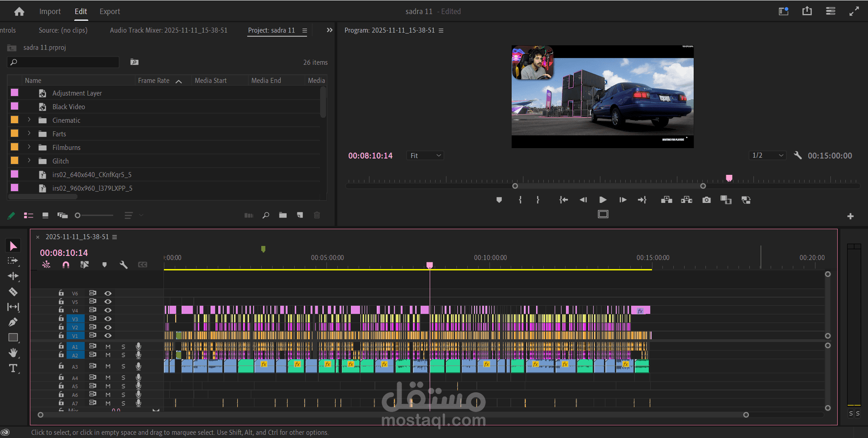Pick the Ripple Edit tool
868x438 pixels.
pos(13,276)
